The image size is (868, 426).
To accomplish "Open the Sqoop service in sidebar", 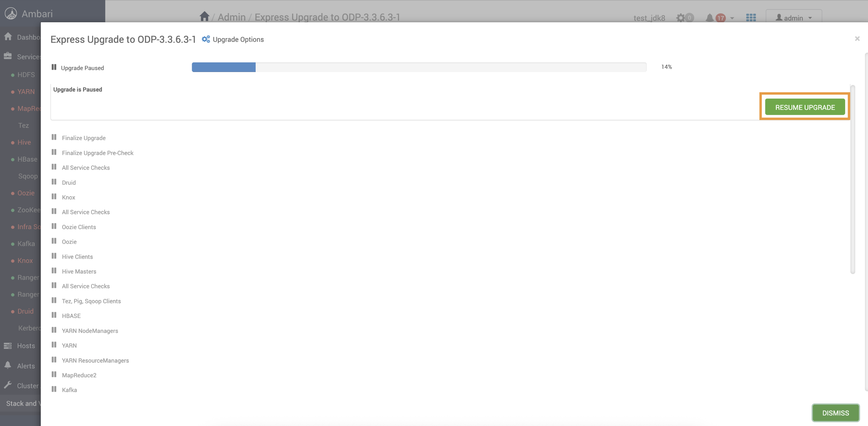I will (28, 176).
